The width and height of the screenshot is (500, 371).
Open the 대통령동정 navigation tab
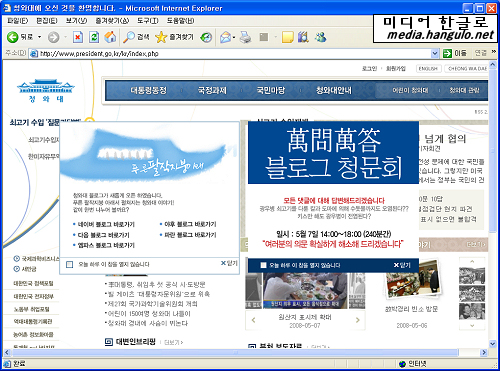point(148,90)
